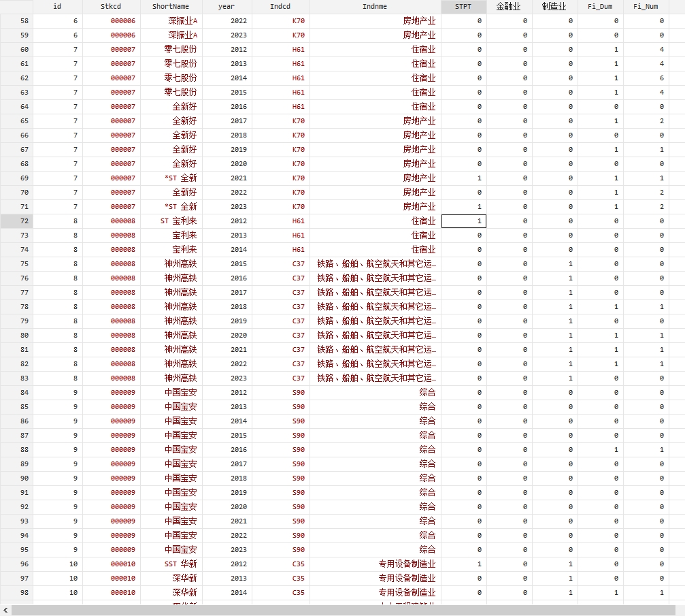Click Indnme '综合' in row 87
Viewport: 685px width, 616px height.
tap(427, 436)
